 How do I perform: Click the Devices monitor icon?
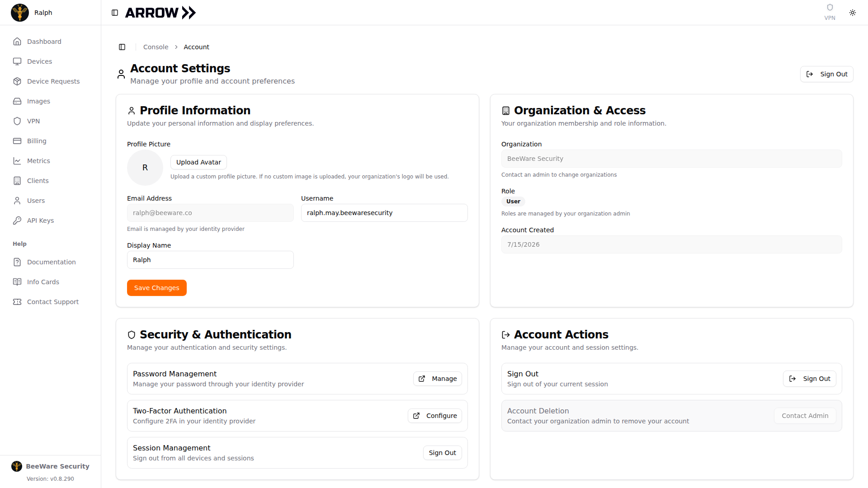[17, 61]
